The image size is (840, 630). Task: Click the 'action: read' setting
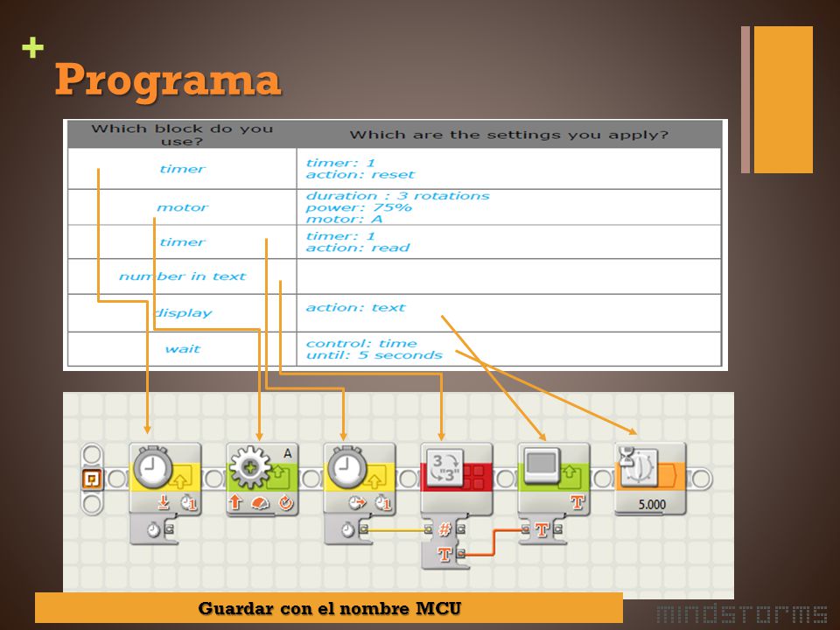[x=357, y=248]
